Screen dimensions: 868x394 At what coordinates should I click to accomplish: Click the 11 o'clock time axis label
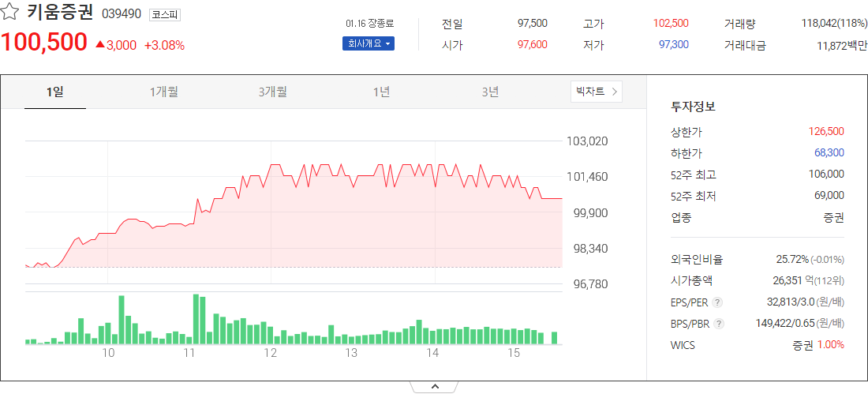tap(189, 354)
